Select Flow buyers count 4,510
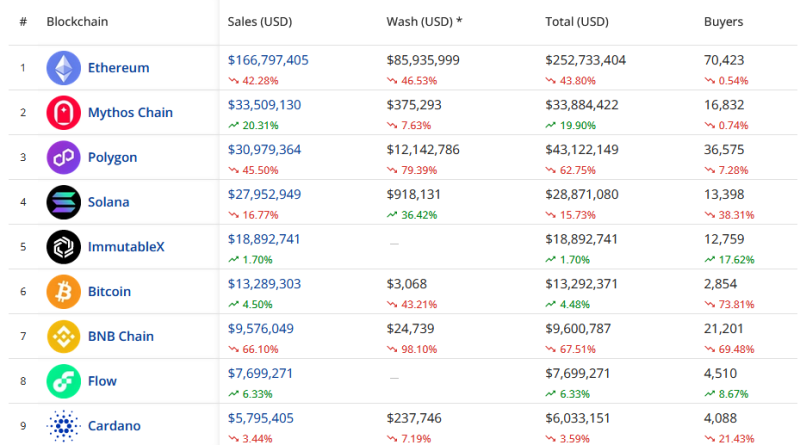 point(720,374)
